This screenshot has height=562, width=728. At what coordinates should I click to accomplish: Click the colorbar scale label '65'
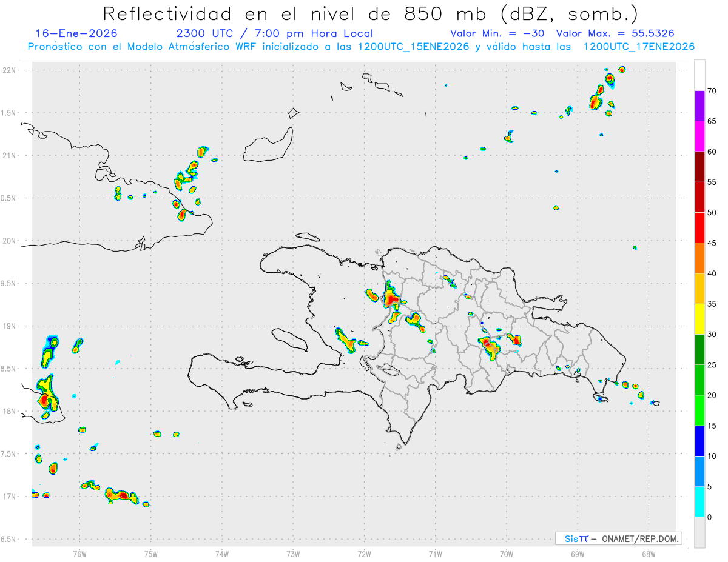(x=712, y=121)
